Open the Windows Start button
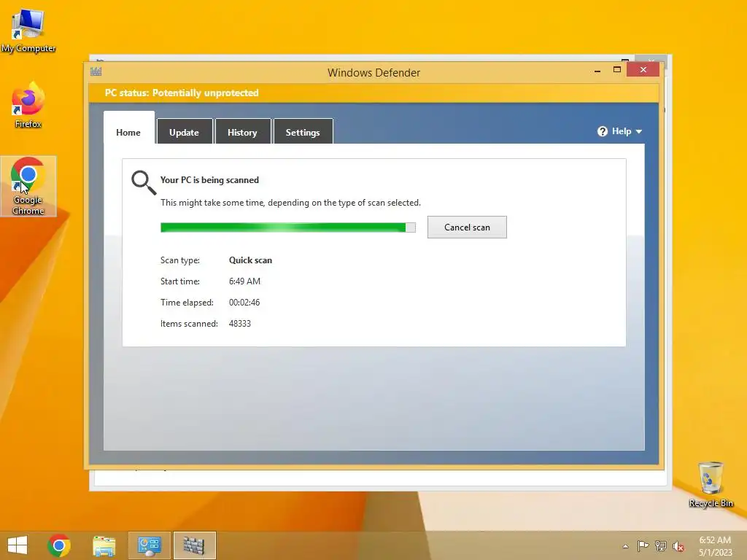The image size is (747, 560). tap(18, 545)
